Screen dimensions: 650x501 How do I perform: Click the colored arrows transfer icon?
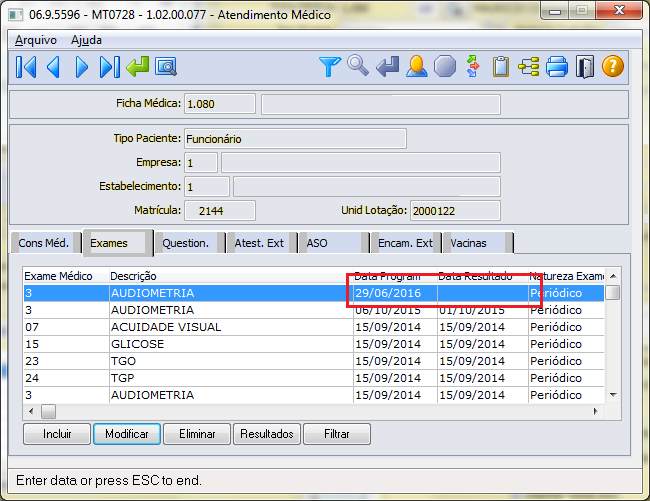tap(473, 66)
